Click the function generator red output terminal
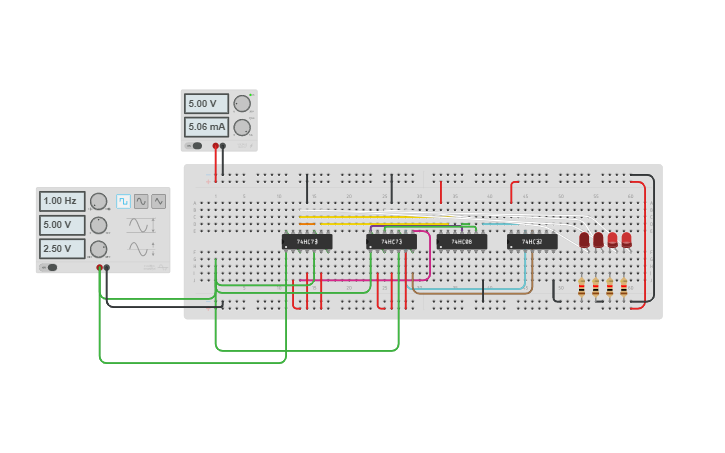 [x=99, y=267]
